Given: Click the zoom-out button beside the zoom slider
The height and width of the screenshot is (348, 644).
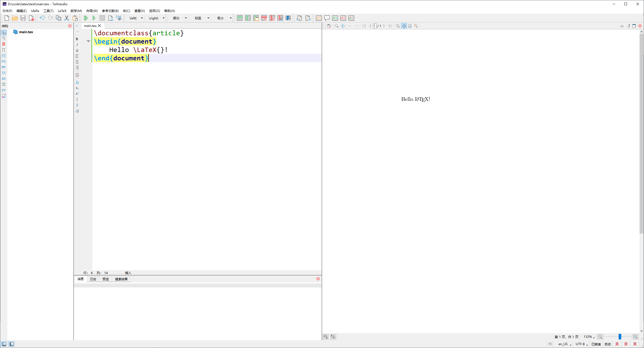Looking at the screenshot, I should click(600, 337).
